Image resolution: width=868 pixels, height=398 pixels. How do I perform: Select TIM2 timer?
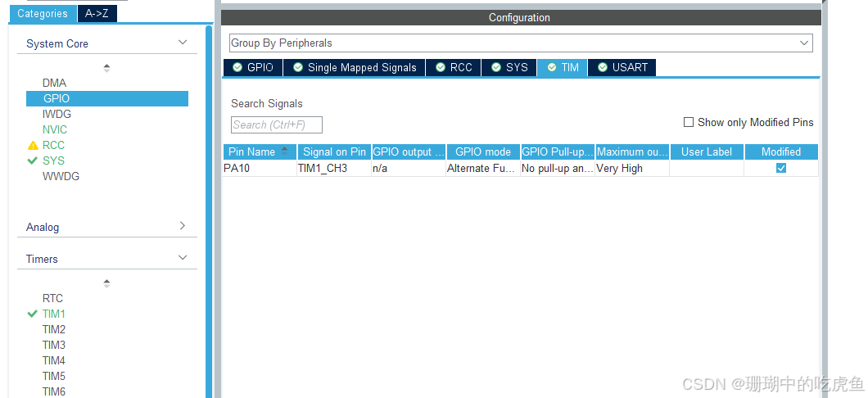tap(54, 329)
